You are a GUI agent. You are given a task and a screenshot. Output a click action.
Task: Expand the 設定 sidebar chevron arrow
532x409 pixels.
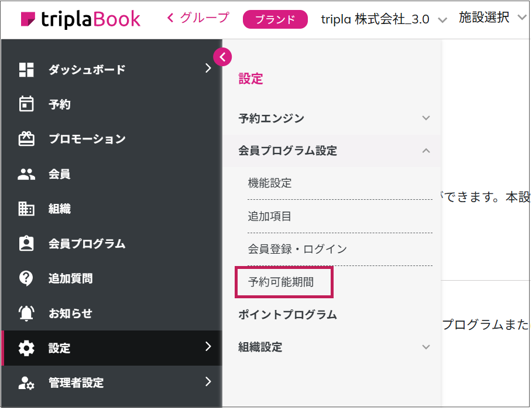208,346
